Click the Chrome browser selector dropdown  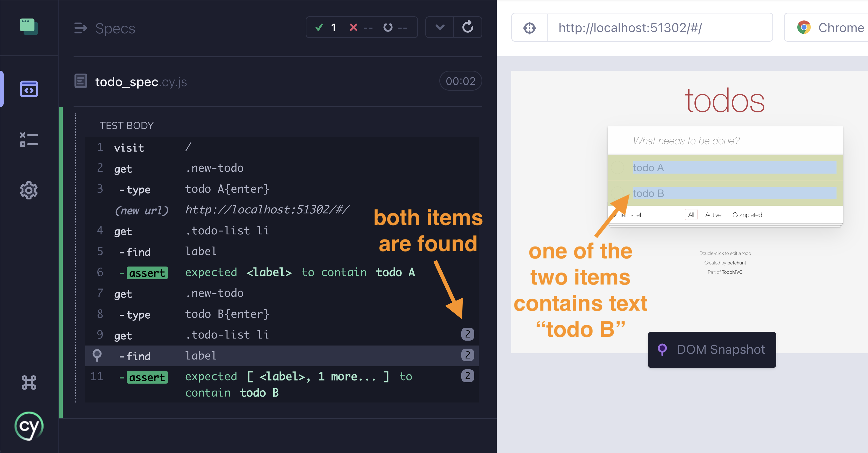click(833, 27)
